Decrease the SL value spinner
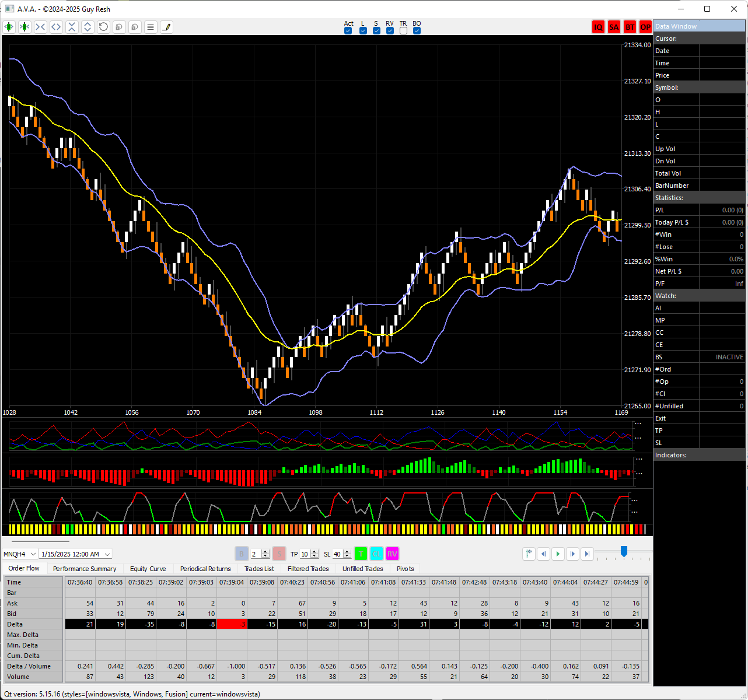Screen dimensions: 748x700 347,556
